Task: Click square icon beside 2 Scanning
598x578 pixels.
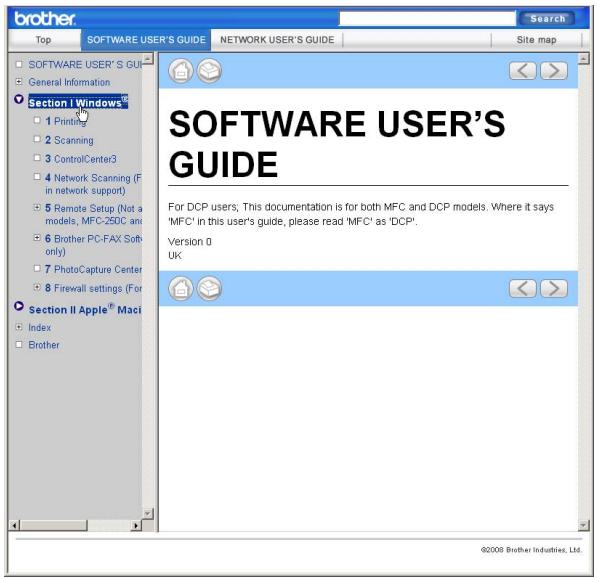Action: tap(37, 139)
